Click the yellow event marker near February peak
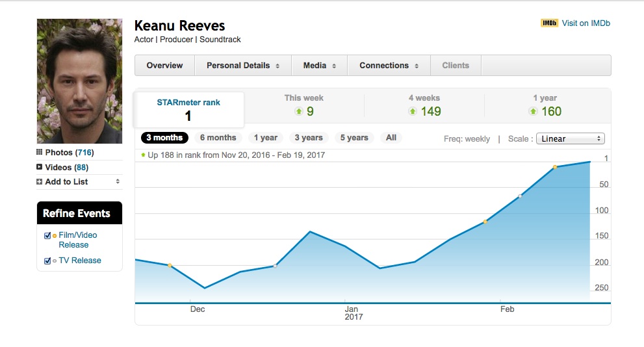Viewport: 644px width, 347px height. click(x=555, y=167)
